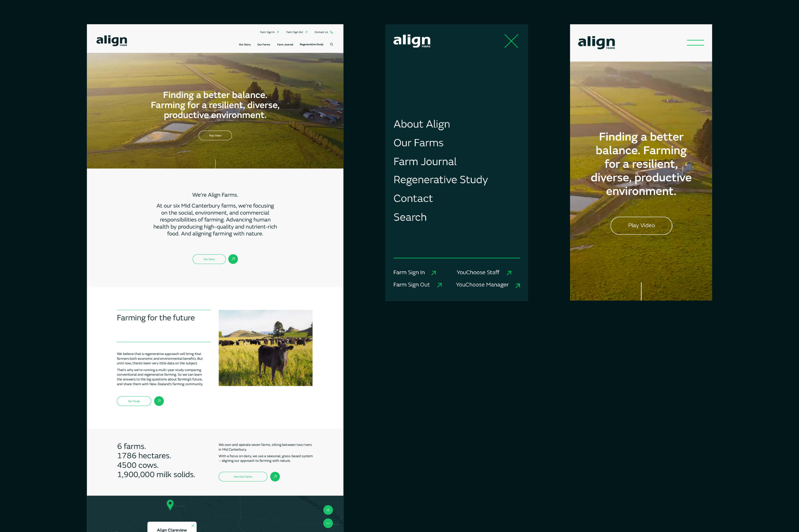Open YouChoose Manager link in mobile menu
Viewport: 799px width, 532px height.
(482, 285)
